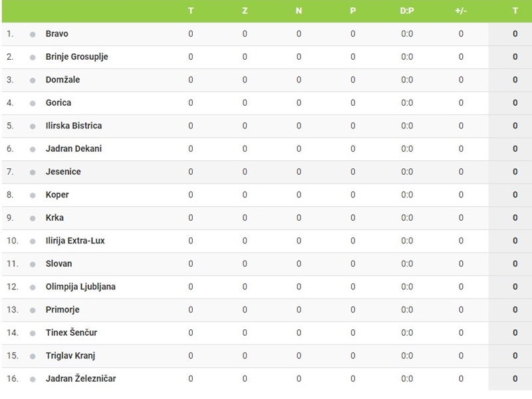Image resolution: width=532 pixels, height=399 pixels.
Task: Click the Jadran Dekani team name
Action: (x=74, y=148)
